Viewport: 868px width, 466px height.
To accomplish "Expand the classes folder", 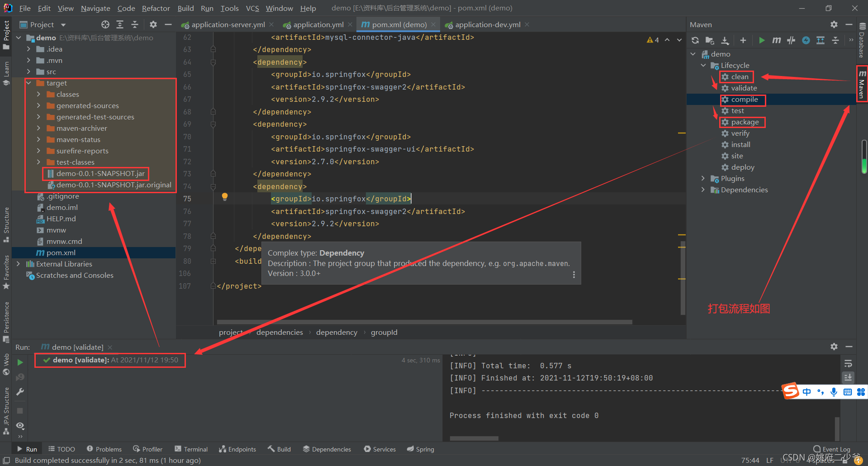I will [38, 95].
